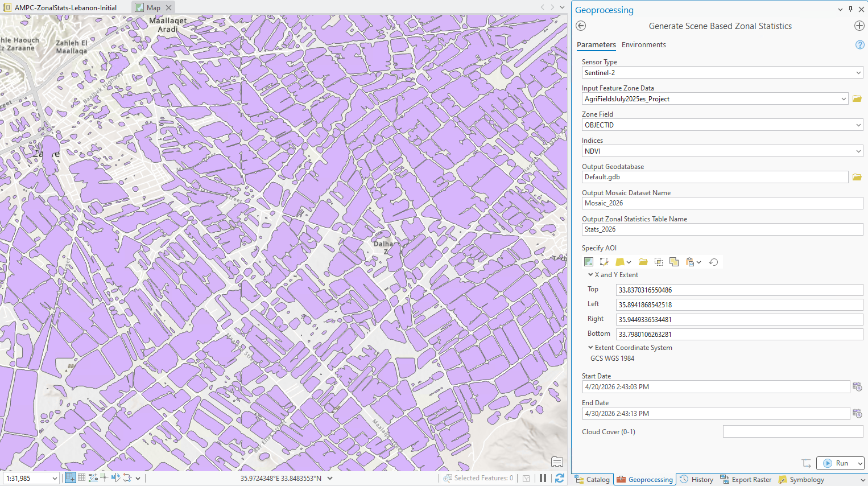868x486 pixels.
Task: Open Geoprocessing pane options arrow
Action: pyautogui.click(x=840, y=10)
